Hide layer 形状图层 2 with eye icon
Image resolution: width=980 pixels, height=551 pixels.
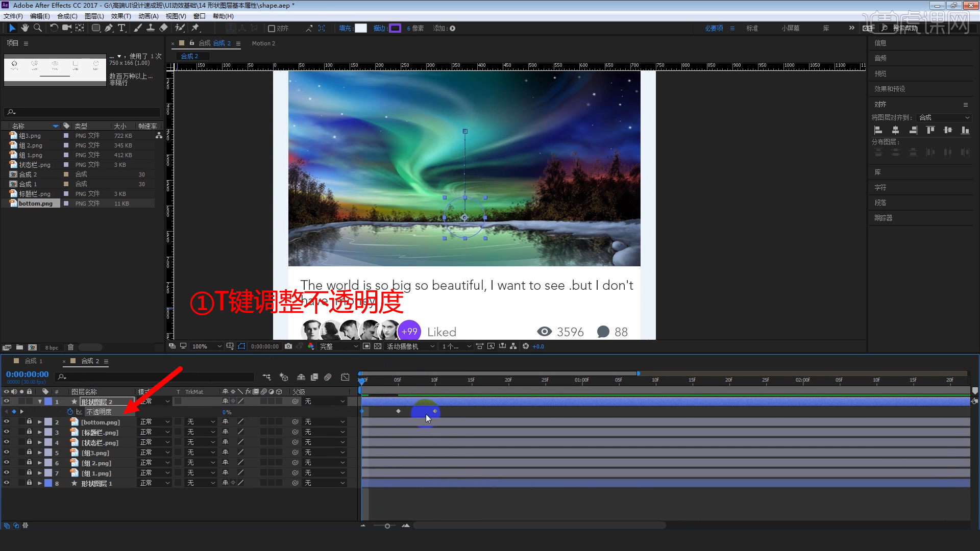point(6,402)
